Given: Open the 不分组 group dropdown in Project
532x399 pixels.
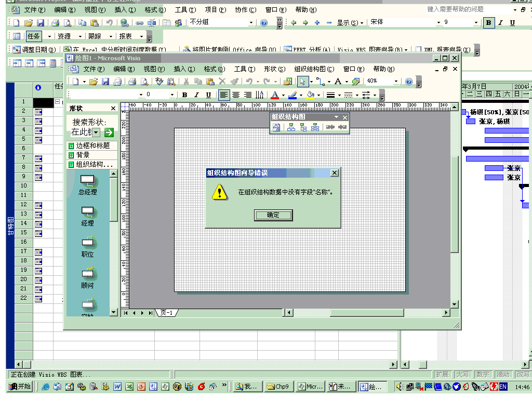Looking at the screenshot, I should (251, 23).
